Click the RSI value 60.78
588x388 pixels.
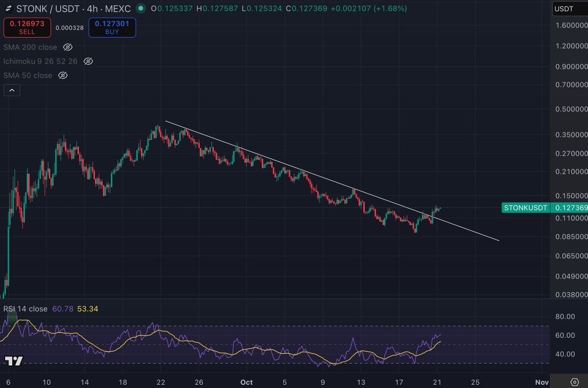62,309
